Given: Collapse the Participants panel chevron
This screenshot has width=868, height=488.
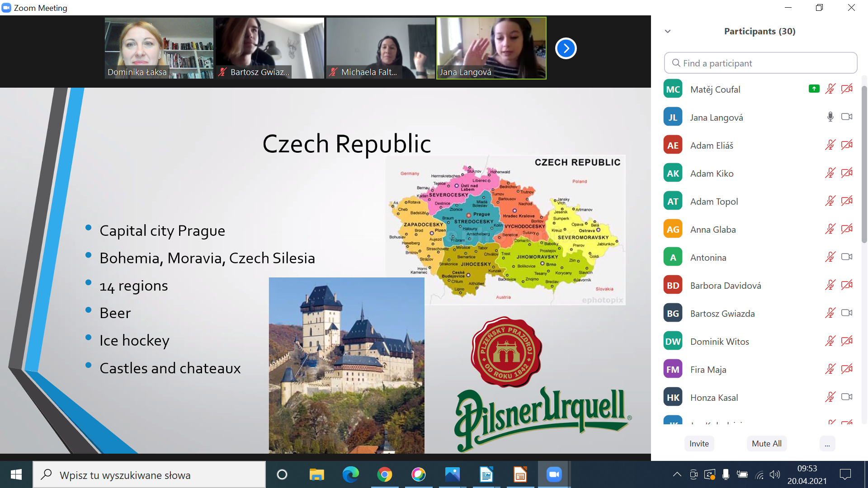Looking at the screenshot, I should pos(668,31).
